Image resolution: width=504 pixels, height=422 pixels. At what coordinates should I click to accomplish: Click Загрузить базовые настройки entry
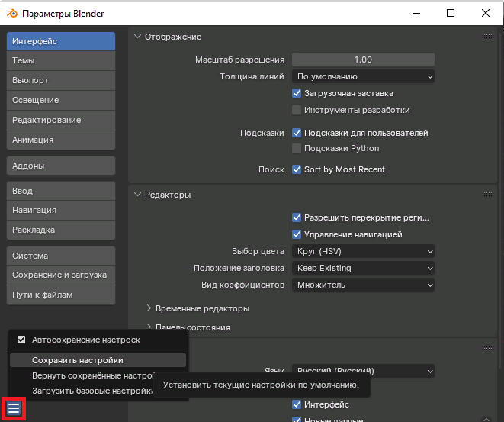pos(92,391)
